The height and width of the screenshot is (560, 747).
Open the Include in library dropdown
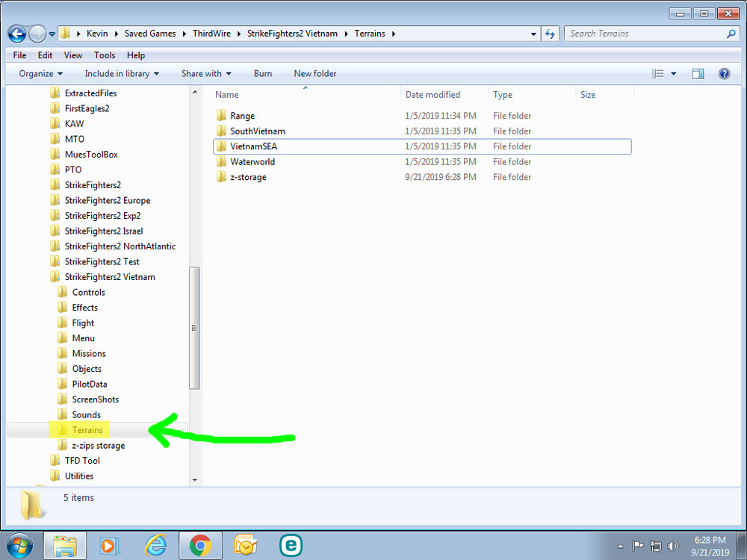click(122, 73)
